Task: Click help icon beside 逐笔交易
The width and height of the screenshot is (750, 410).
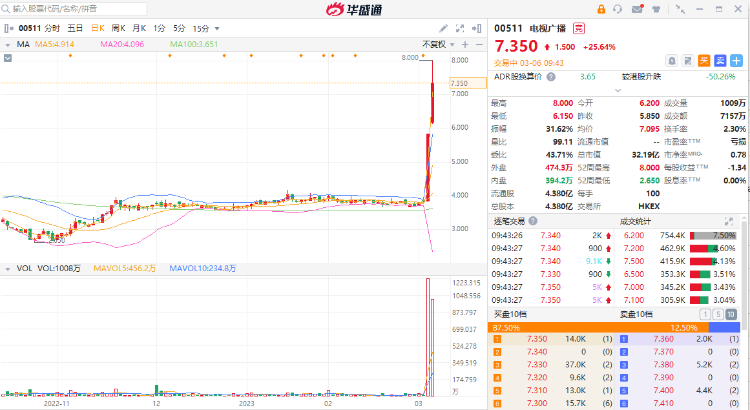Action: tap(533, 221)
